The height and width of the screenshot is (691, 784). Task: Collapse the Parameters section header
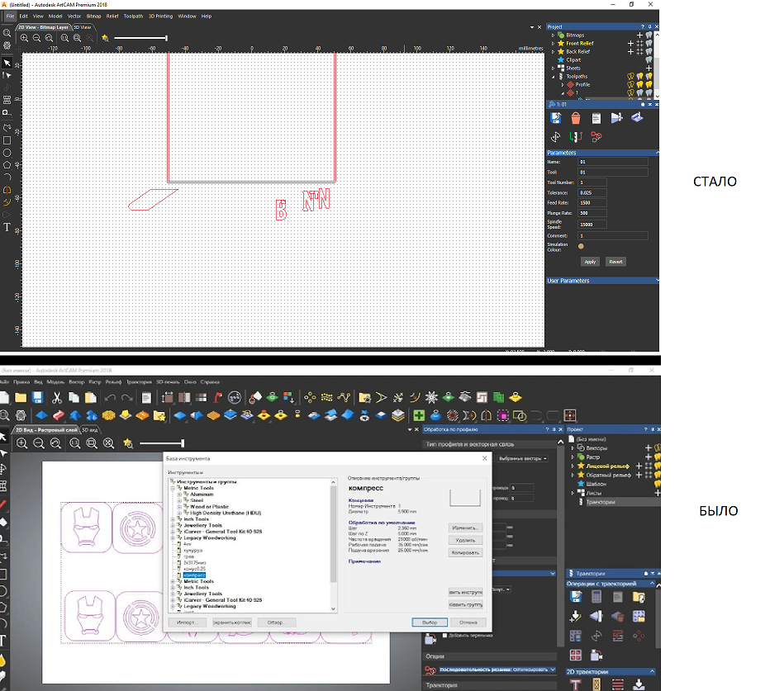602,153
